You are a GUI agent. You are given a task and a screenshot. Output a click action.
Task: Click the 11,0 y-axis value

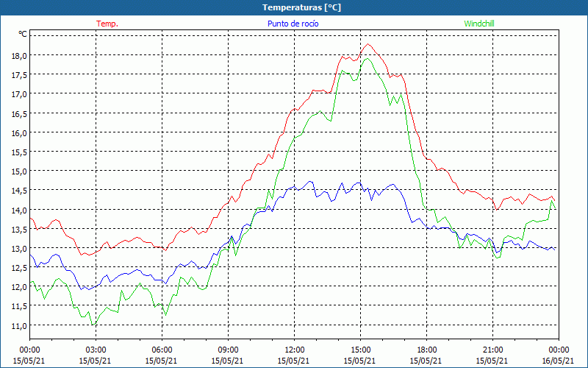coord(20,326)
